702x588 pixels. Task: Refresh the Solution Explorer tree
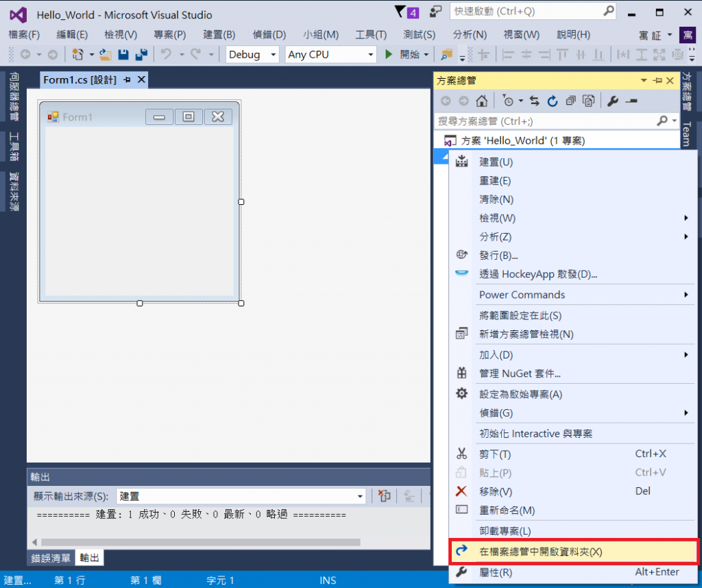pyautogui.click(x=553, y=101)
